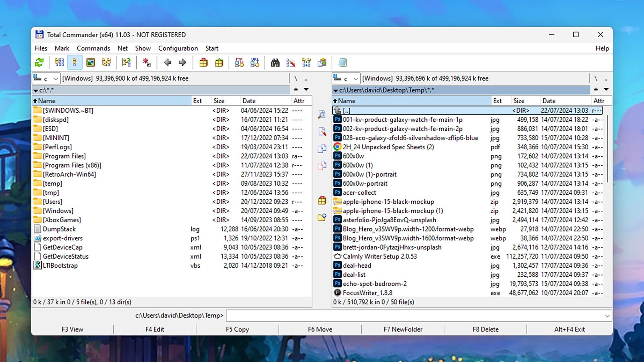
Task: Go to parent with right panel two-dot button
Action: 606,79
